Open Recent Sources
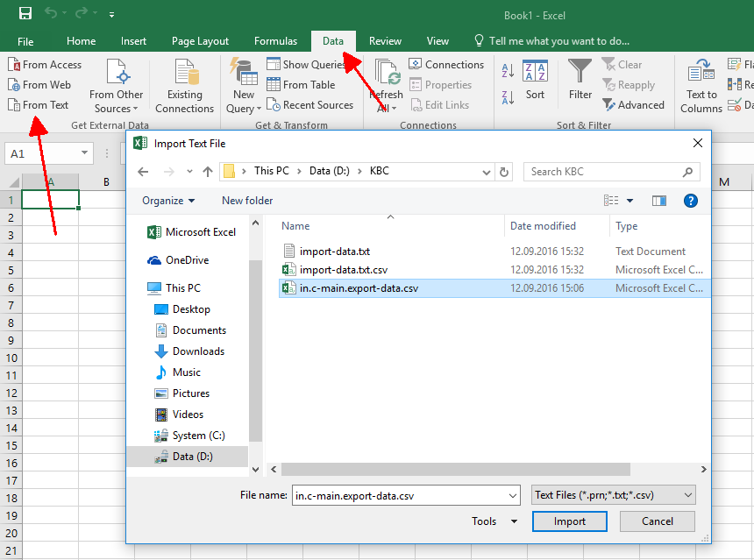 pos(310,105)
